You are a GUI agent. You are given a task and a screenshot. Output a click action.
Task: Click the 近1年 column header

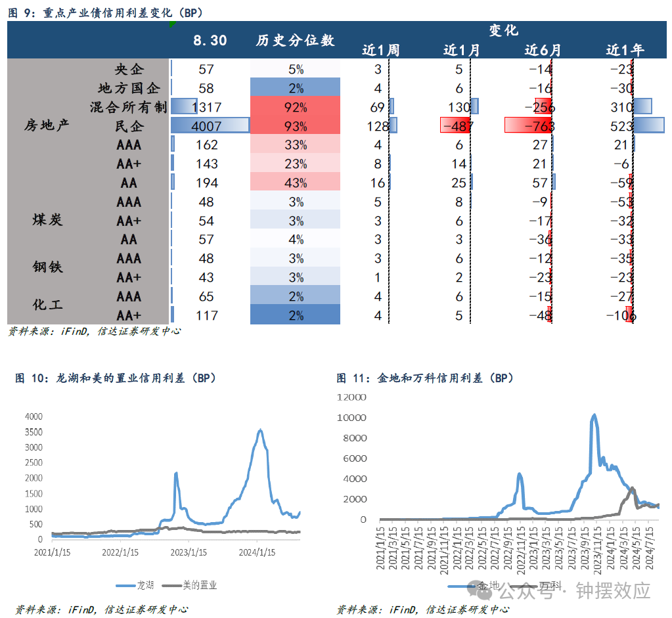625,50
